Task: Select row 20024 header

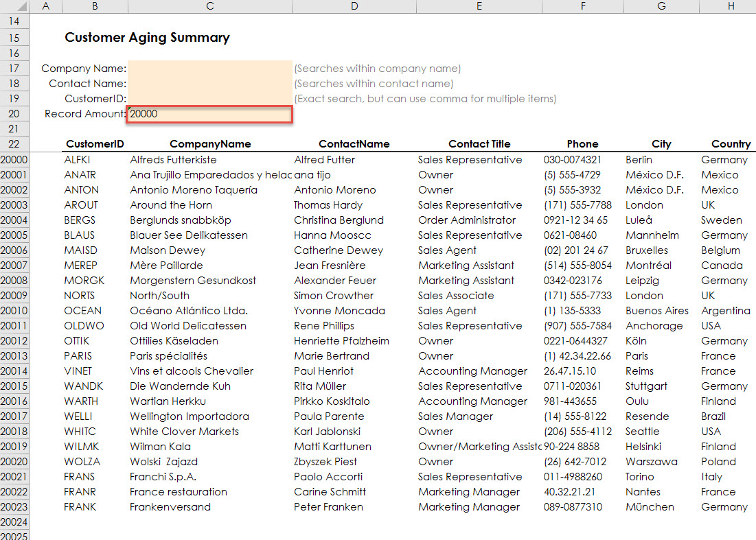Action: (14, 522)
